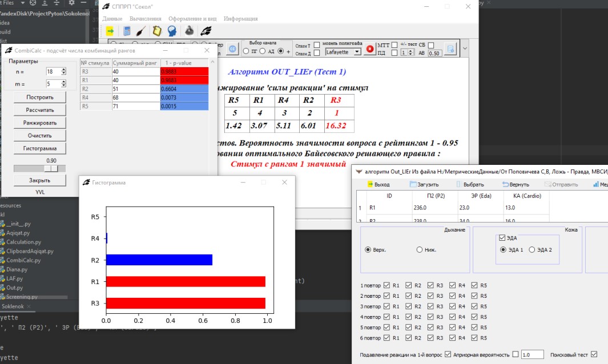
Task: Select the ПГ channel radio button
Action: (x=246, y=51)
